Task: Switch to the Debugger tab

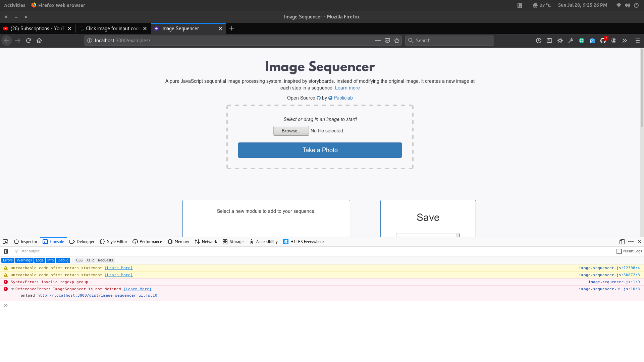Action: click(x=82, y=242)
